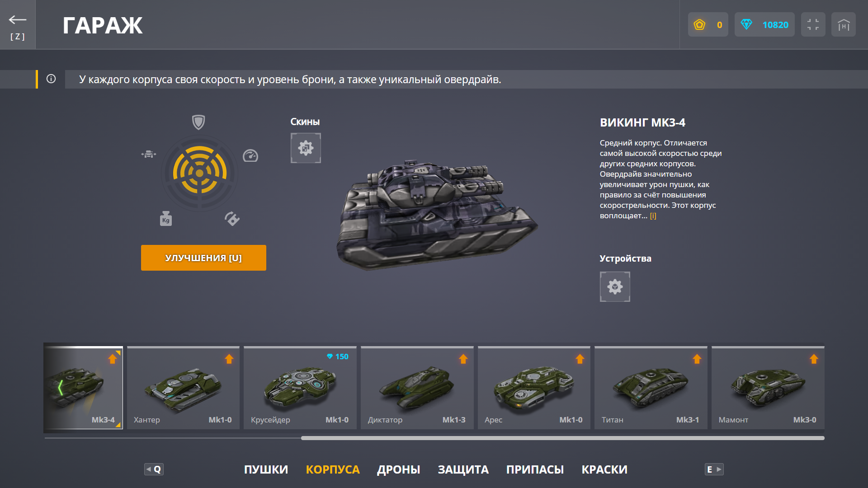Click upgrade arrow on Мамонт card
This screenshot has width=868, height=488.
point(814,359)
